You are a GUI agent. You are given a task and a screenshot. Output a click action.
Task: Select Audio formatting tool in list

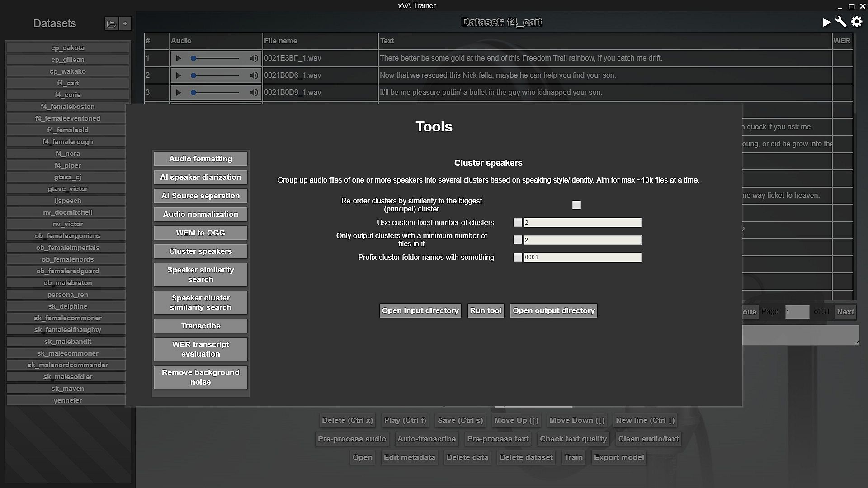(200, 159)
